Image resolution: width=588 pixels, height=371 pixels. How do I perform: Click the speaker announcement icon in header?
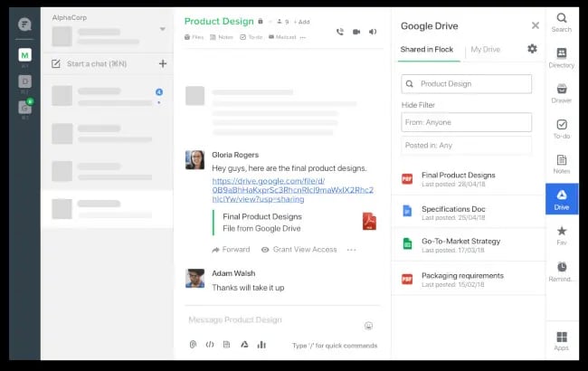[x=373, y=32]
